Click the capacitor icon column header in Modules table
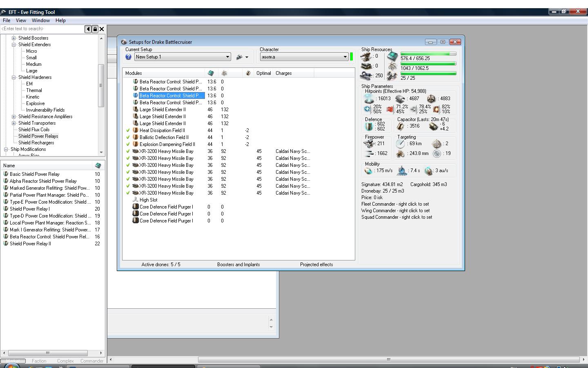Screen dimensions: 588x368 point(248,73)
